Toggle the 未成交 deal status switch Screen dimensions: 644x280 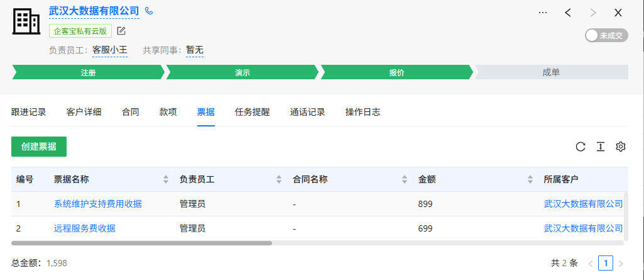point(606,36)
